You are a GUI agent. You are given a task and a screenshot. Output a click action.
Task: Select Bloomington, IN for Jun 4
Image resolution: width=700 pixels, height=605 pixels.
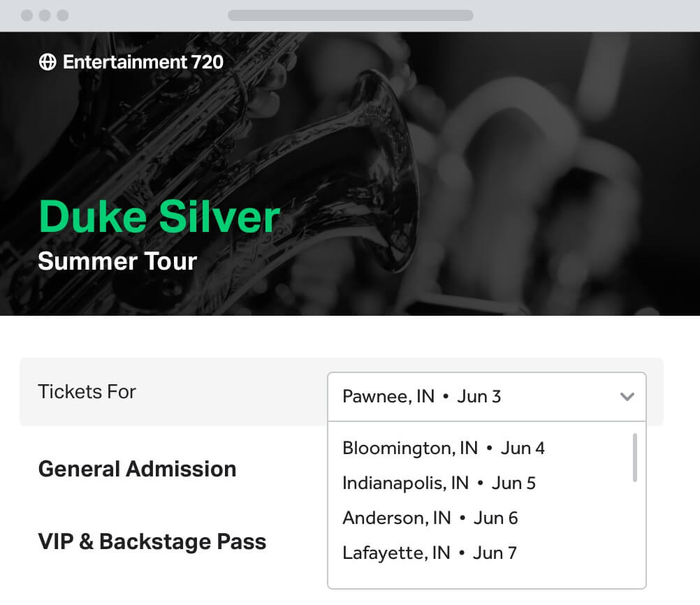coord(444,448)
